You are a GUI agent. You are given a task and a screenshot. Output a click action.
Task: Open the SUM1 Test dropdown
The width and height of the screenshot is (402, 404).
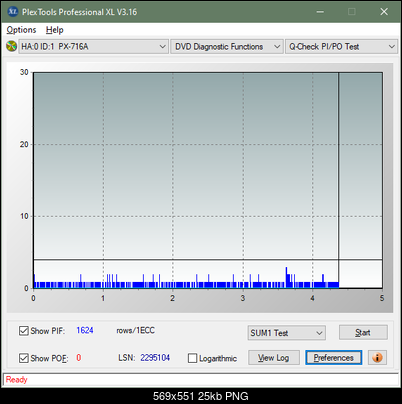click(x=287, y=333)
